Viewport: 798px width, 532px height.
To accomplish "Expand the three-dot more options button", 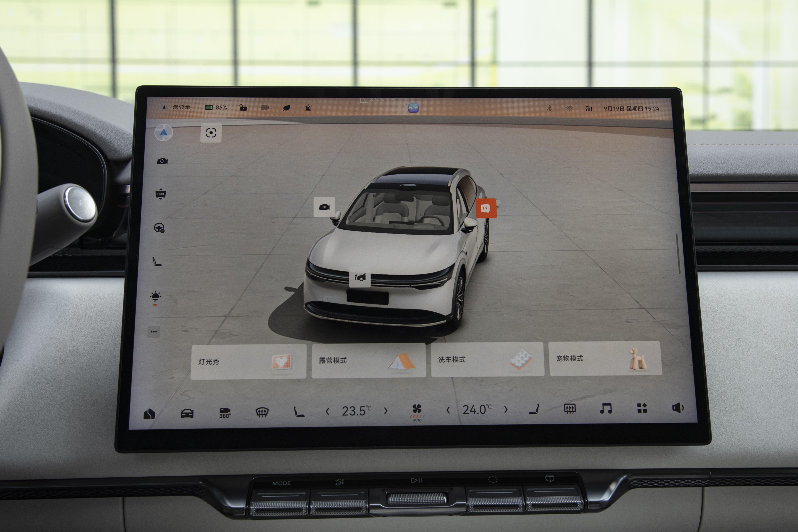I will click(154, 331).
